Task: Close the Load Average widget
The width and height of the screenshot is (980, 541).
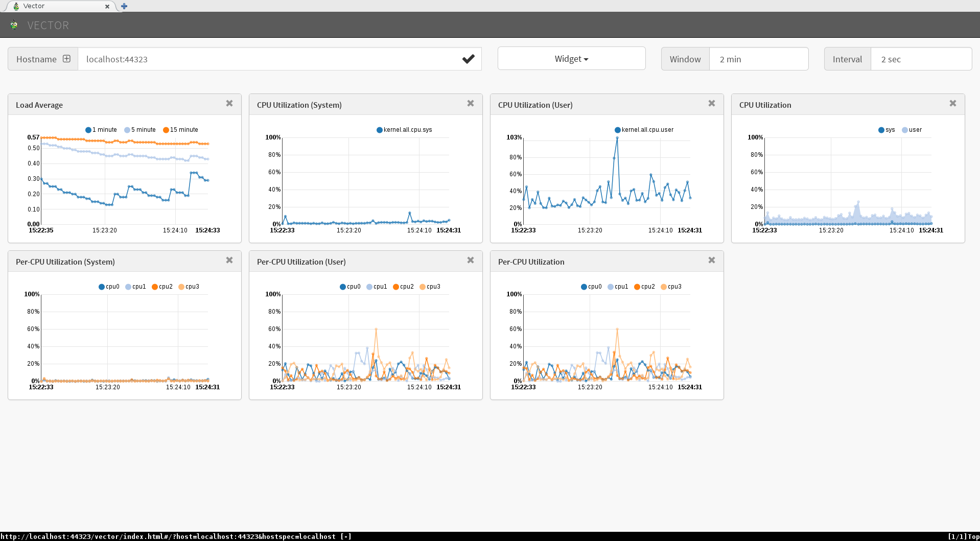Action: pos(229,104)
